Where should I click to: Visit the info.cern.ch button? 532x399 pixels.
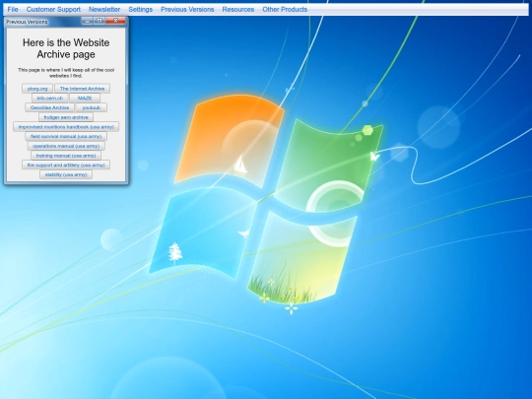pos(50,99)
